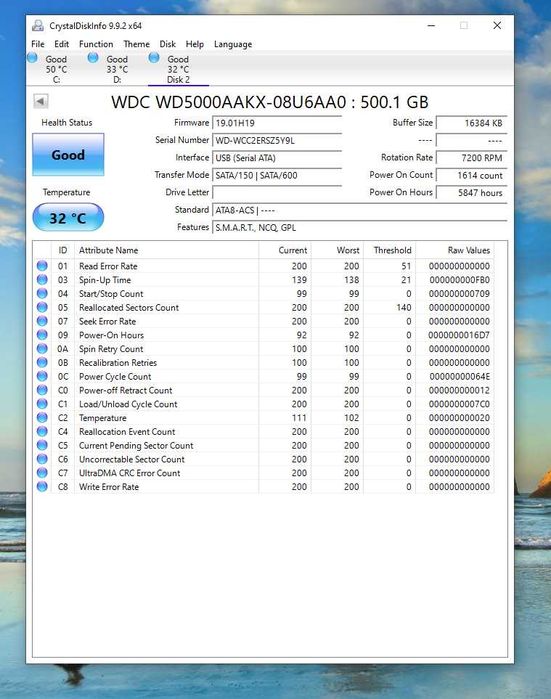
Task: Open the Theme menu
Action: click(x=136, y=44)
